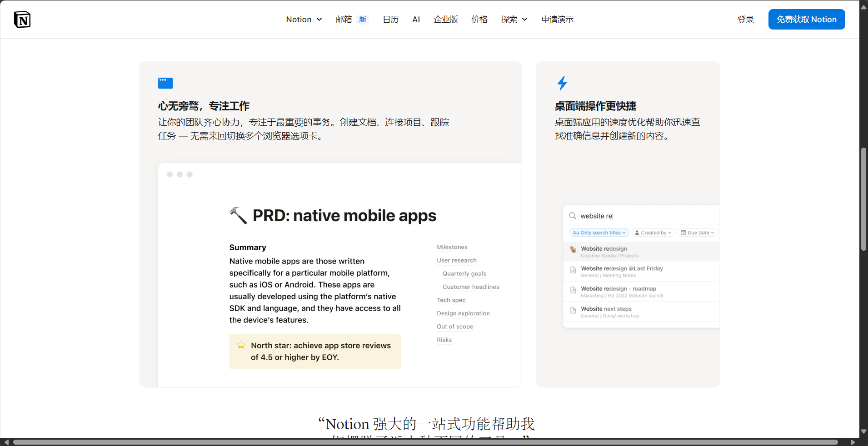Click Risks in the outline
Viewport: 868px width, 446px height.
pos(444,340)
